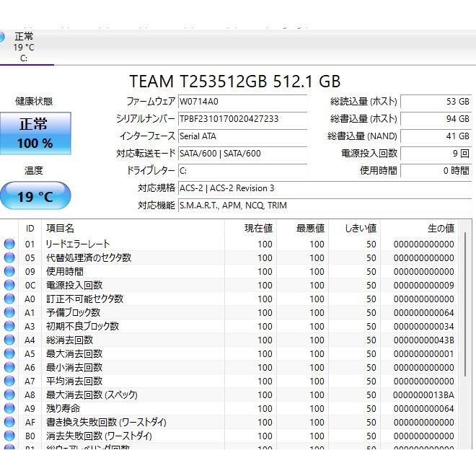The image size is (476, 476).
Task: Select the 書き換え失敗回数 (ワーストダイ) row
Action: 229,422
